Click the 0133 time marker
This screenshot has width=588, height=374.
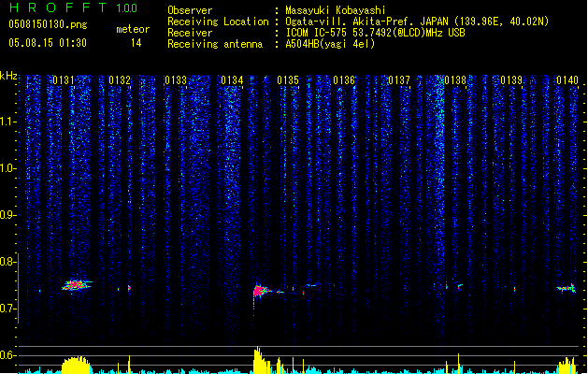[x=176, y=79]
